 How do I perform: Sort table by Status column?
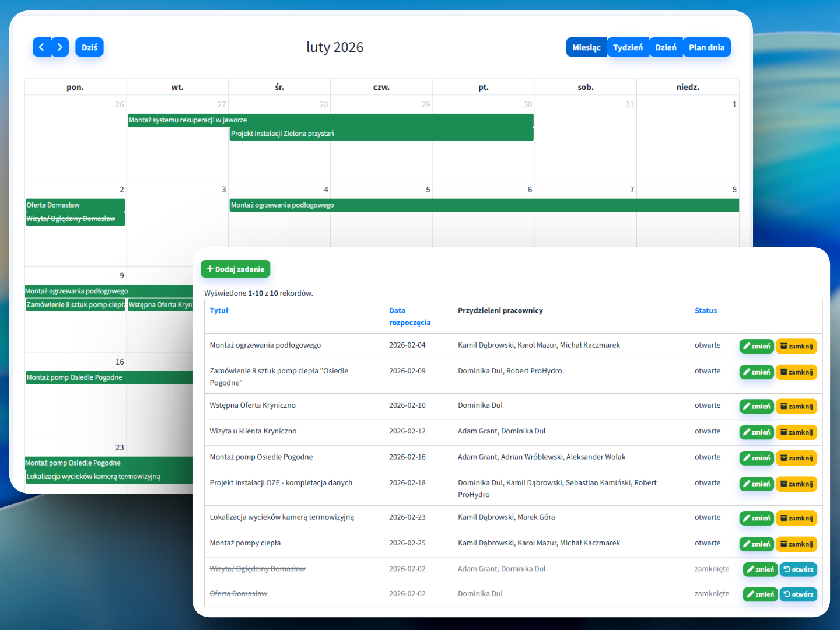click(706, 311)
